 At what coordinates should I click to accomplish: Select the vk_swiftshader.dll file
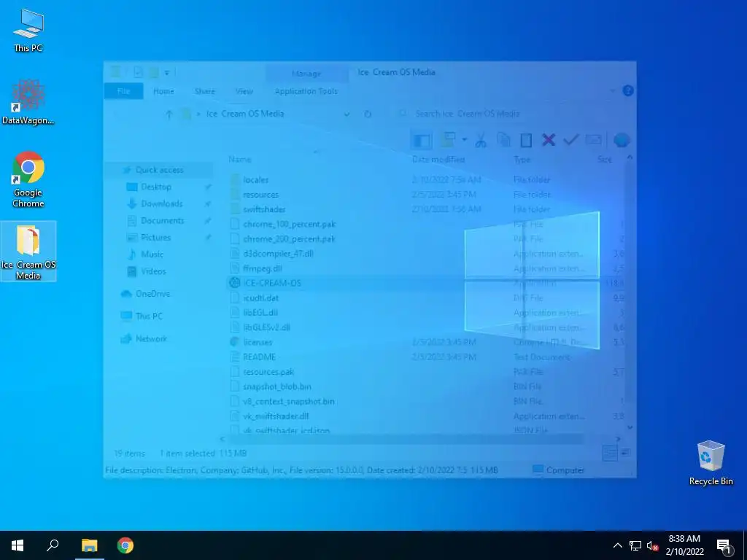click(425, 416)
